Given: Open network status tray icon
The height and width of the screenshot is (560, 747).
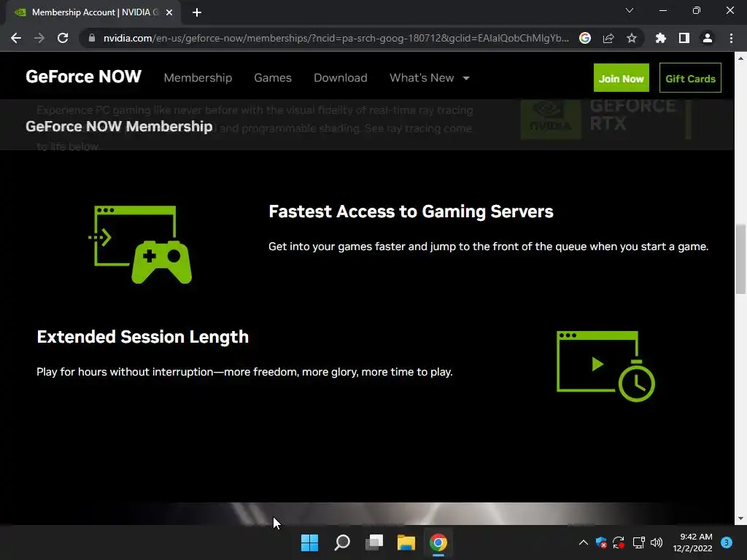Looking at the screenshot, I should click(638, 542).
